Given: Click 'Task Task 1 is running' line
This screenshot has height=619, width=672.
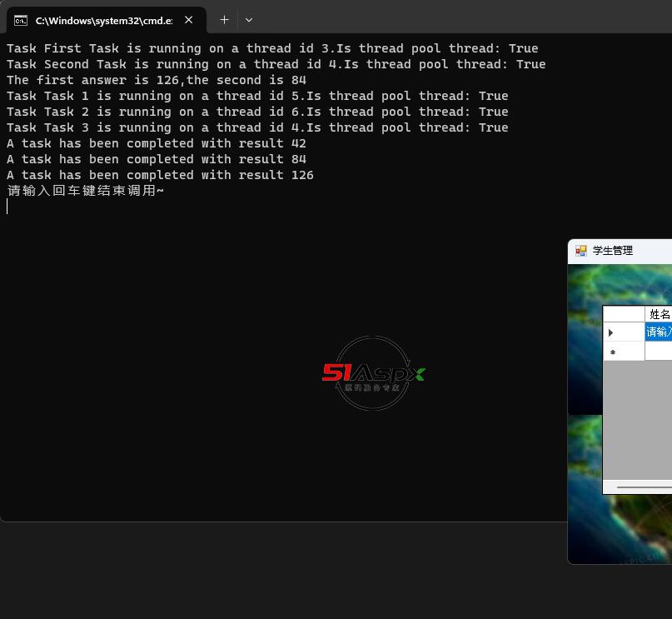Looking at the screenshot, I should [257, 96].
